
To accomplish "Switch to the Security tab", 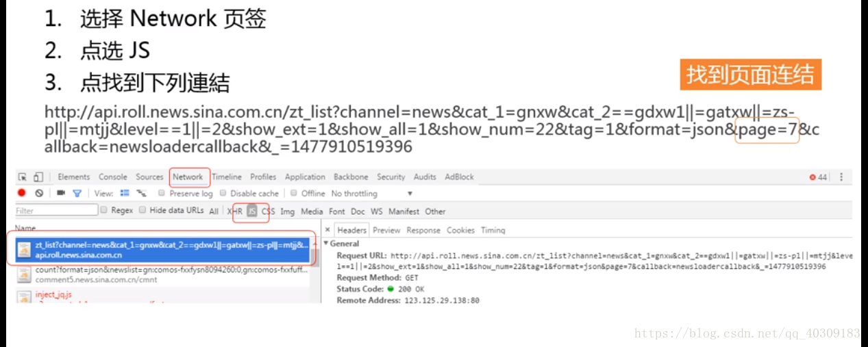I will coord(391,177).
